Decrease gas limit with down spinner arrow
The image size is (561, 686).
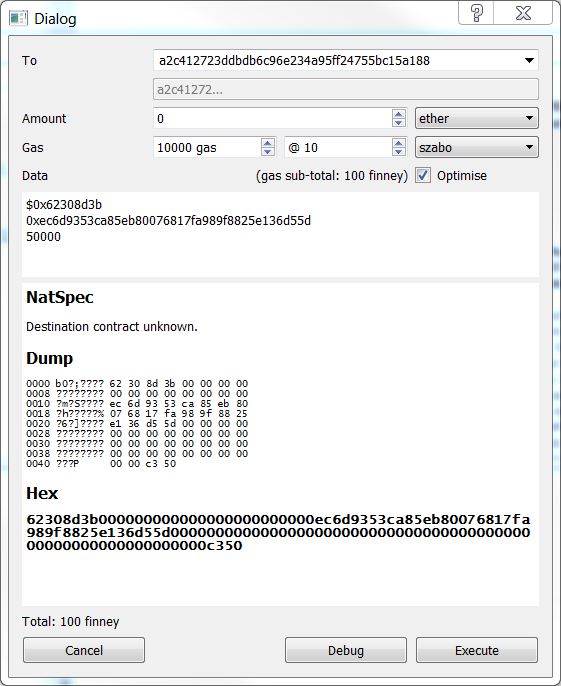tap(268, 152)
